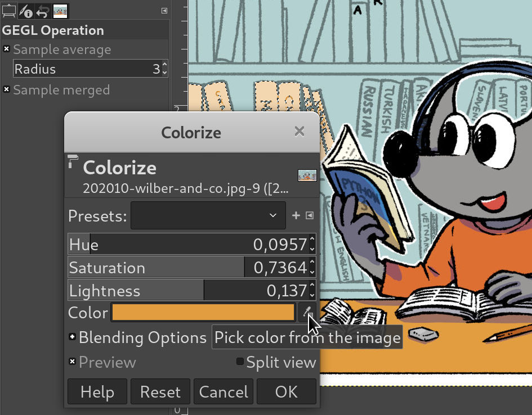Image resolution: width=532 pixels, height=415 pixels.
Task: Click the image thumbnail in Colorize header
Action: pyautogui.click(x=307, y=175)
